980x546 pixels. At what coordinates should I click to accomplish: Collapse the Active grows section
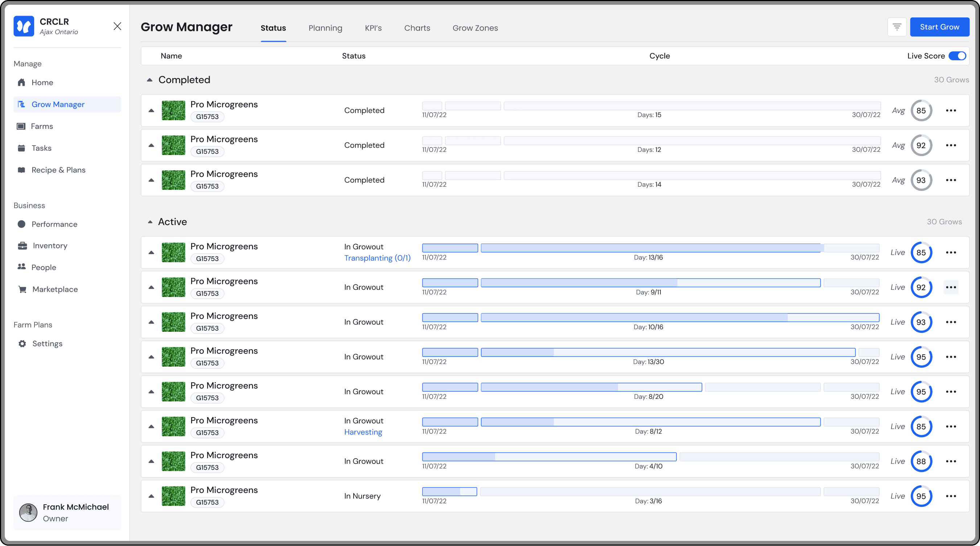150,222
